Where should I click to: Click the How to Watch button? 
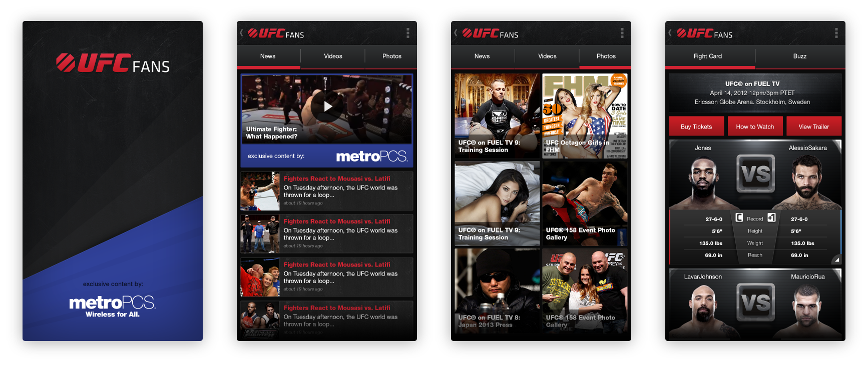(x=755, y=126)
